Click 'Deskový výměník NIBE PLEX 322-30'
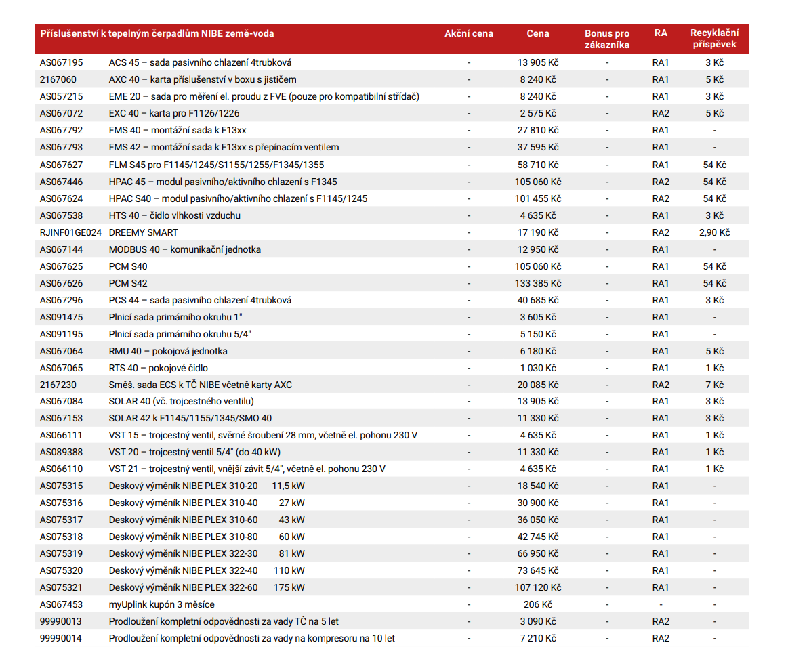Screen dimensions: 788x672 (183, 554)
